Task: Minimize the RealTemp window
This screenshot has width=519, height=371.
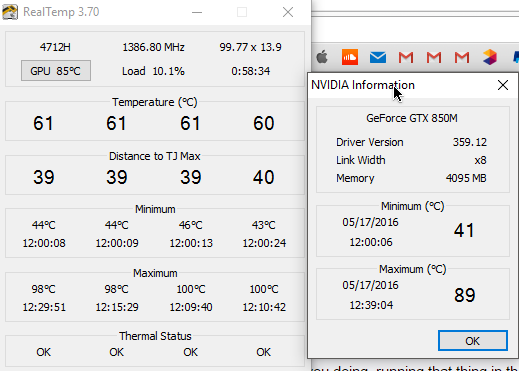Action: (197, 12)
